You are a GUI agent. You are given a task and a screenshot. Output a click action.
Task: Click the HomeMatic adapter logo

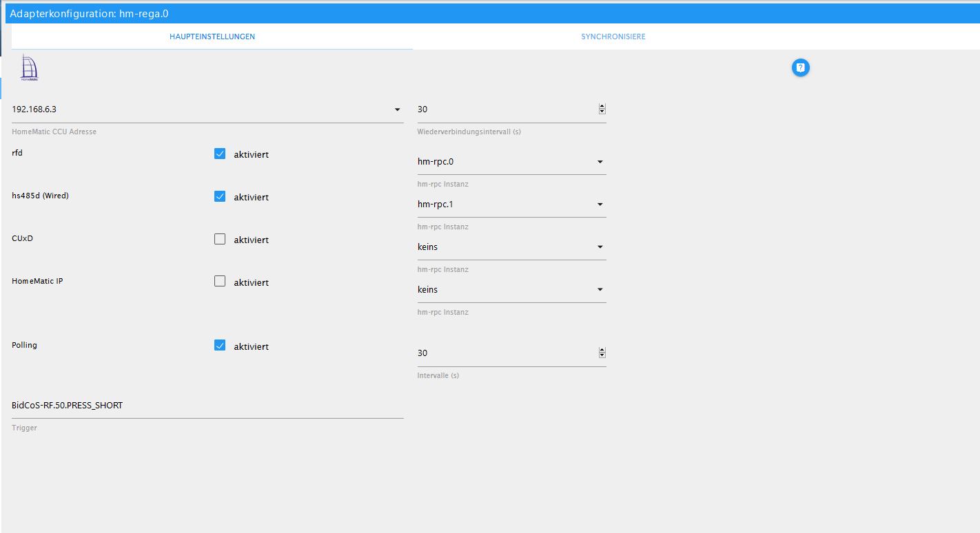29,68
